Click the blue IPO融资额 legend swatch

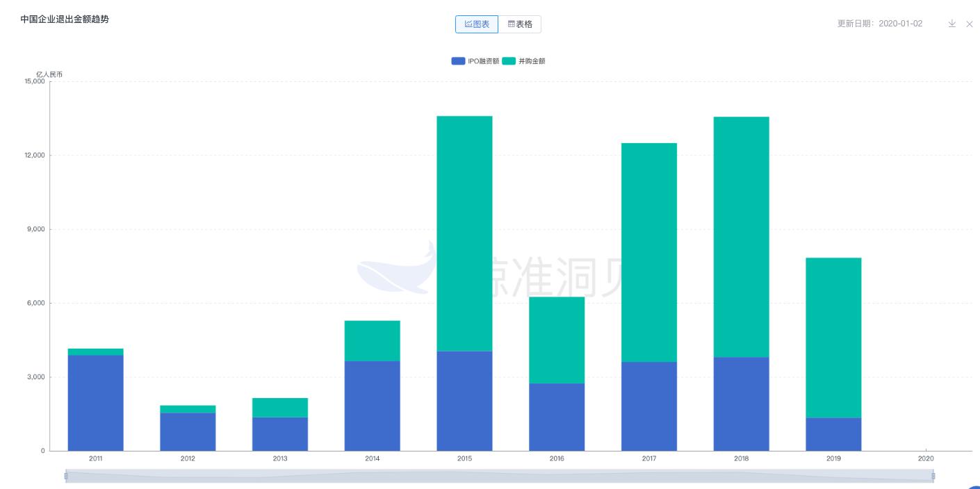(458, 61)
